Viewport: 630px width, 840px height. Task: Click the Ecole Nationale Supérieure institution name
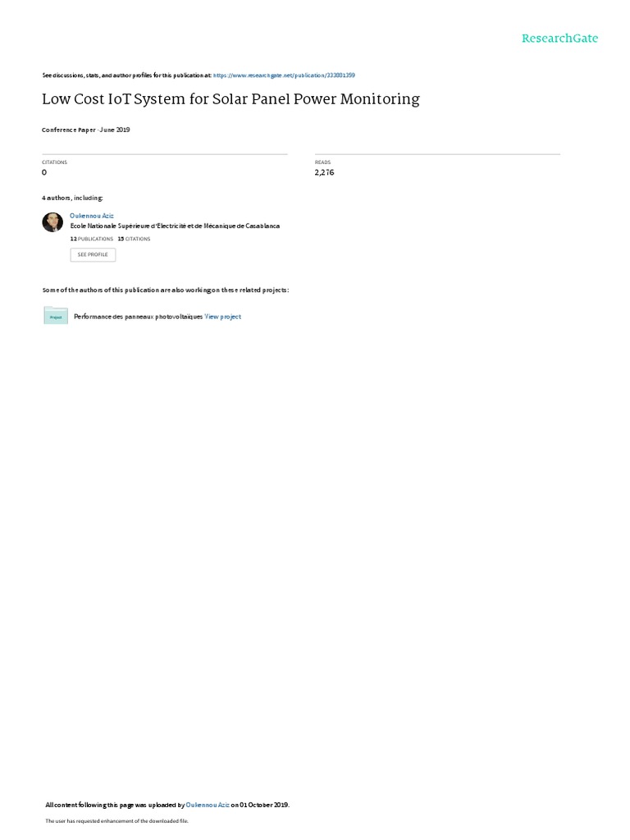coord(176,226)
